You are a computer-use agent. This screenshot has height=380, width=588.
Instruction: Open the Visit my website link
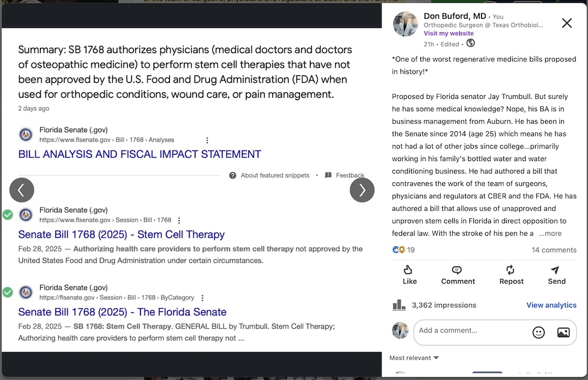click(449, 33)
